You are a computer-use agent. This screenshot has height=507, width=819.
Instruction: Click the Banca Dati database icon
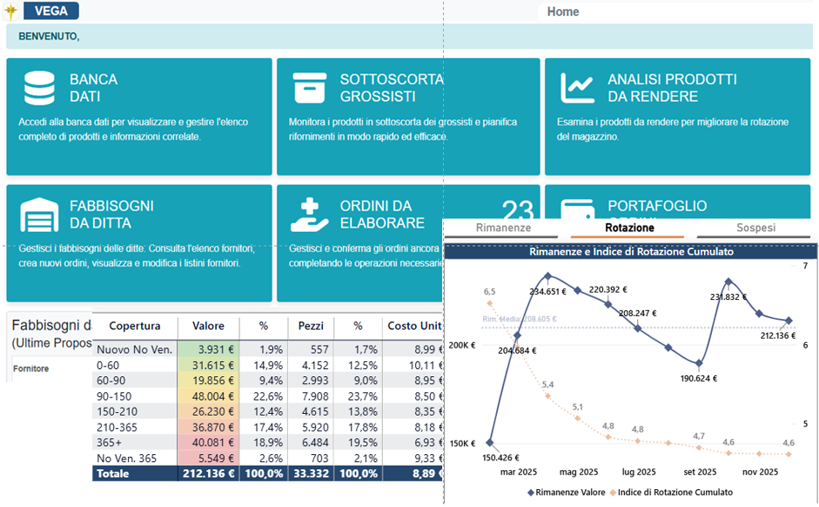pyautogui.click(x=39, y=88)
